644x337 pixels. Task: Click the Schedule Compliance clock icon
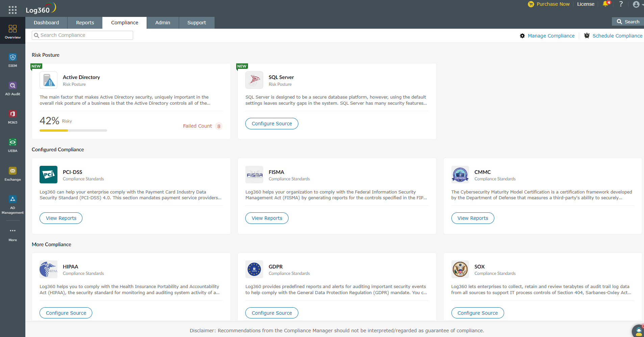click(587, 36)
